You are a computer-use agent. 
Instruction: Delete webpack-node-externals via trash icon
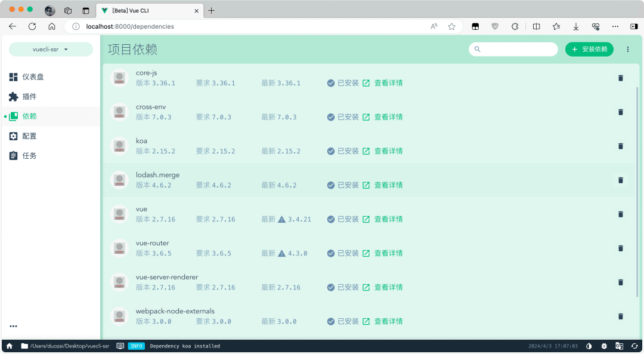[x=621, y=316]
